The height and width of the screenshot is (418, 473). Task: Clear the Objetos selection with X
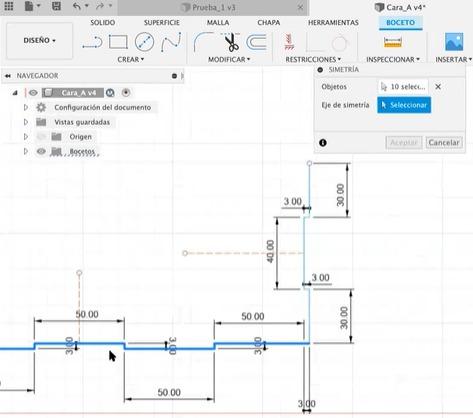[x=438, y=87]
